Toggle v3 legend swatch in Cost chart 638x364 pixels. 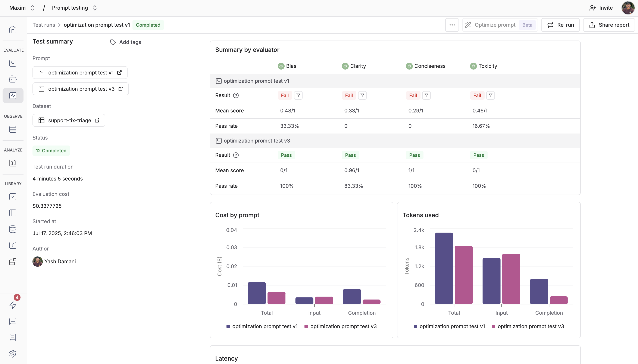(x=306, y=326)
